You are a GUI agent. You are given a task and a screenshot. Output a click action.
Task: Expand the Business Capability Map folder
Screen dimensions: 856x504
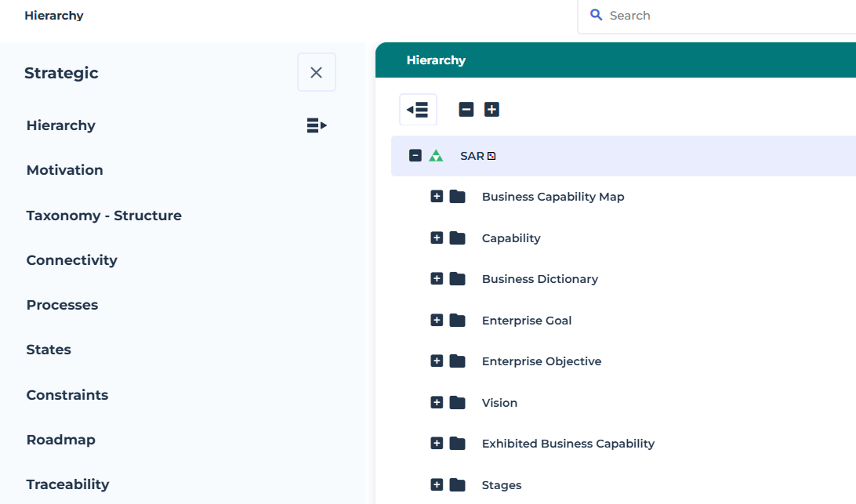[x=437, y=197]
